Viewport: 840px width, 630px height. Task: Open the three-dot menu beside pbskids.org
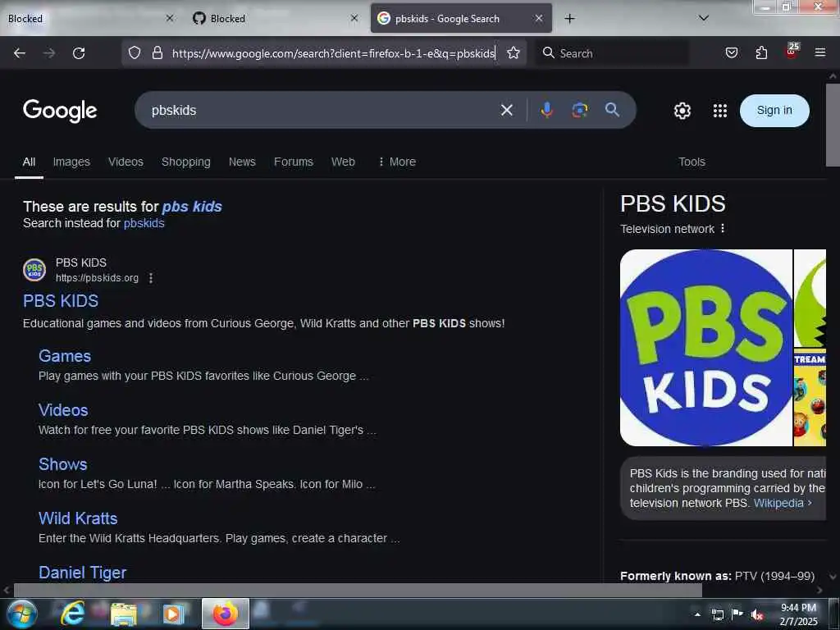[x=151, y=278]
